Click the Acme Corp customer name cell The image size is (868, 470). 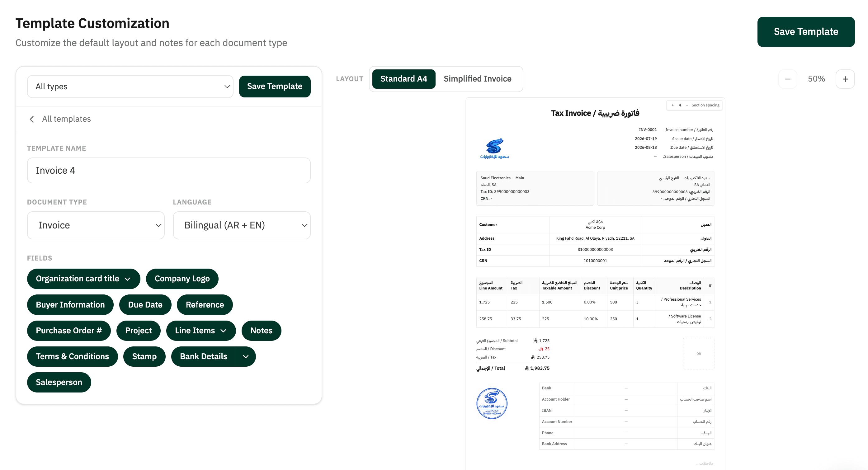pos(595,225)
